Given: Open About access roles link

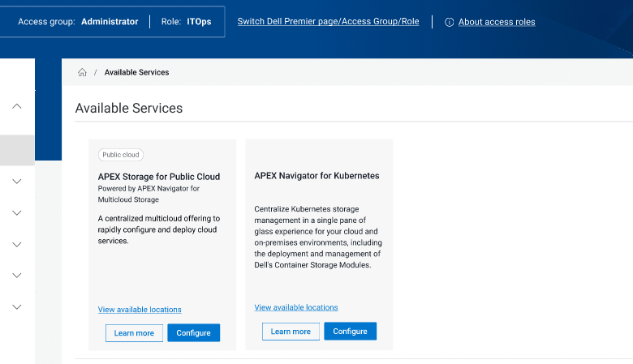Looking at the screenshot, I should pyautogui.click(x=497, y=22).
